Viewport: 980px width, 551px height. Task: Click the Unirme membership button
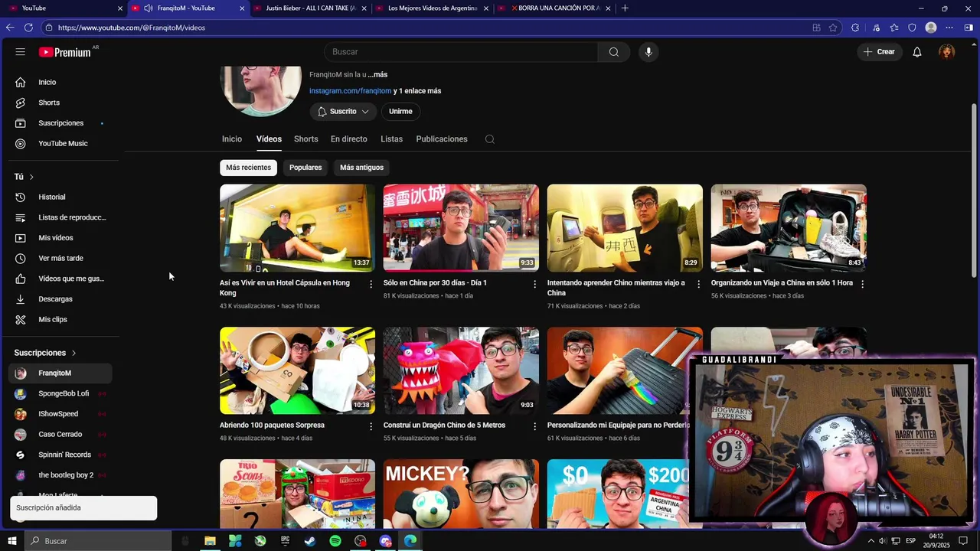click(400, 112)
